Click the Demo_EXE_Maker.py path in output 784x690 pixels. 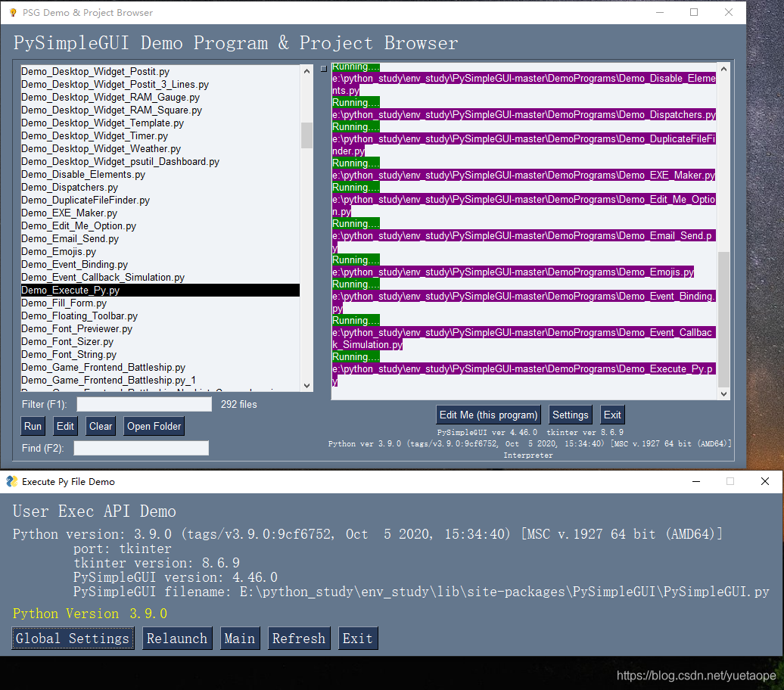(x=524, y=175)
